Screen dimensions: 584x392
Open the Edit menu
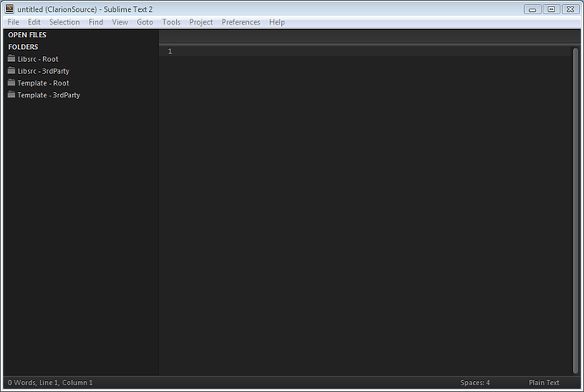[34, 22]
